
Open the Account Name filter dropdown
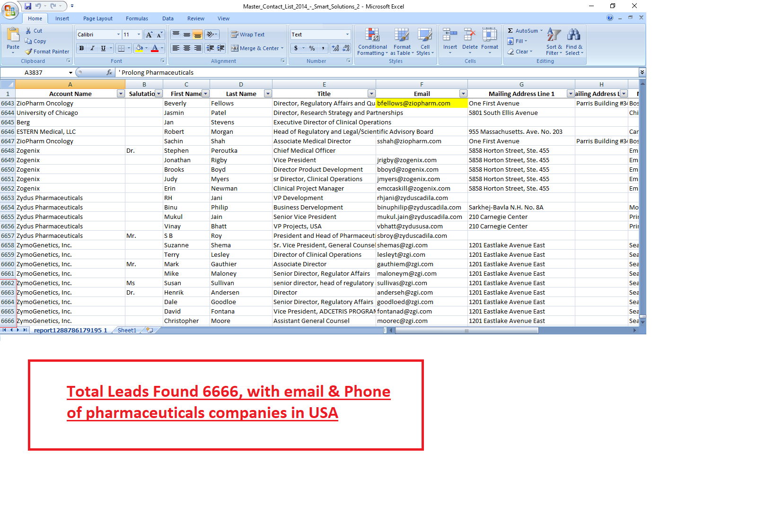(121, 94)
